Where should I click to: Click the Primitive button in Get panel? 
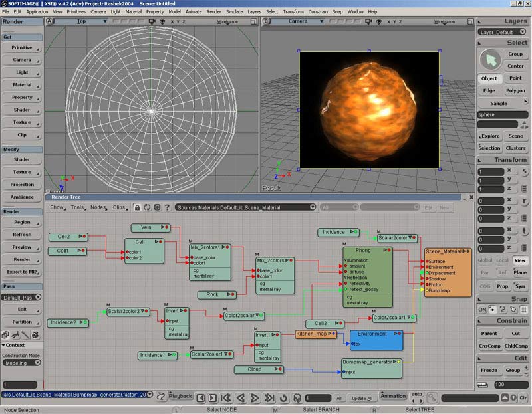point(22,47)
